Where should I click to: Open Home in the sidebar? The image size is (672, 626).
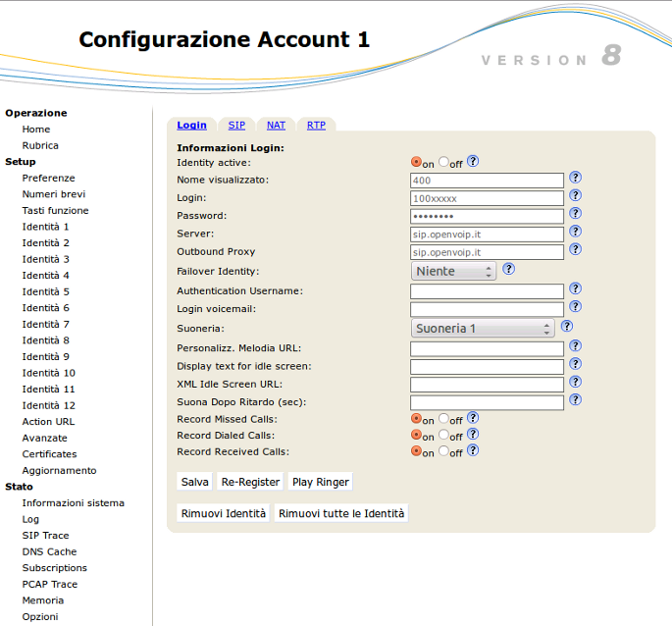pyautogui.click(x=36, y=130)
